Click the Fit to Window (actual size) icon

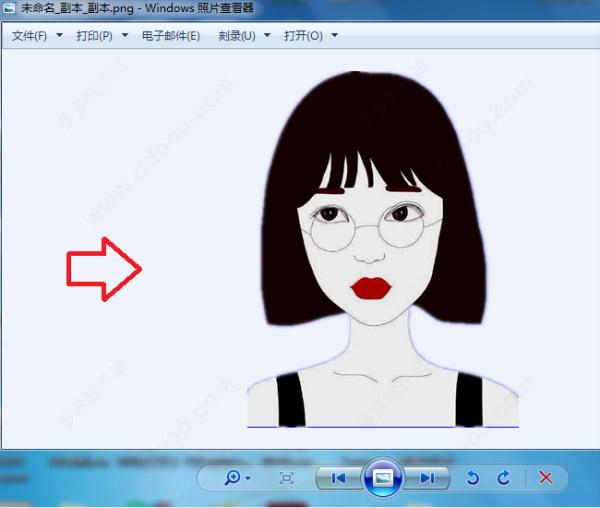coord(287,478)
